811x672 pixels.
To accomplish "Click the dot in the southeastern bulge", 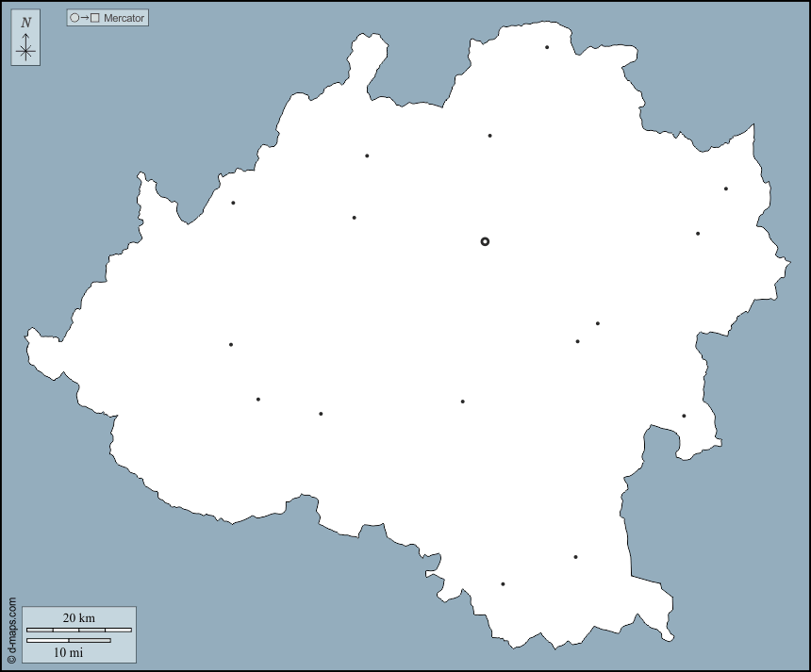I will tap(684, 416).
